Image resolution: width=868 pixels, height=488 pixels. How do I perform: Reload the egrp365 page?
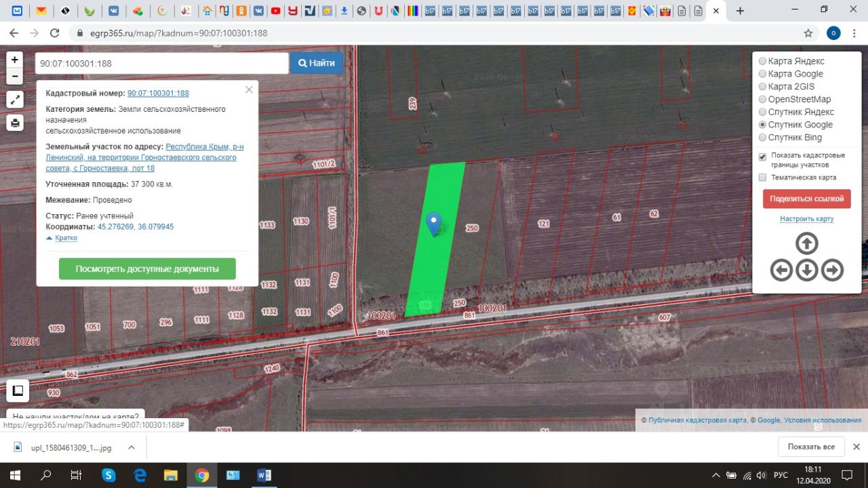(55, 33)
